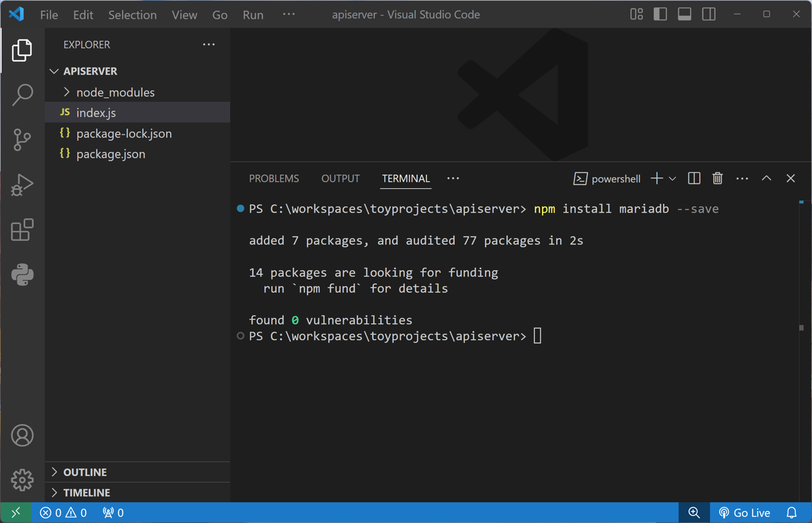
Task: Create a new terminal with plus icon
Action: 656,178
